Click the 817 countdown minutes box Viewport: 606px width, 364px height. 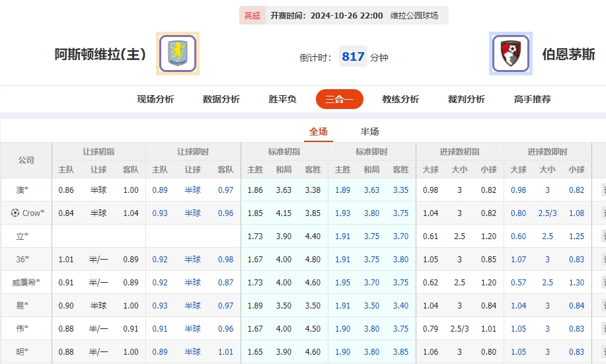(x=353, y=57)
